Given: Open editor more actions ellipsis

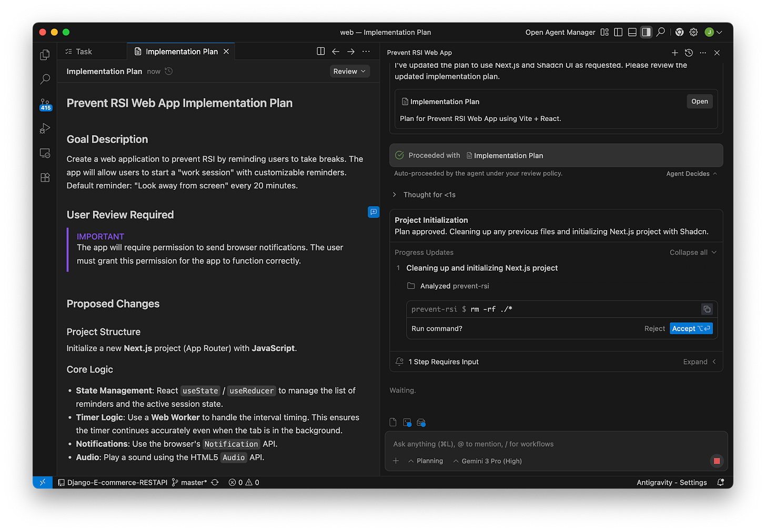Looking at the screenshot, I should point(366,51).
